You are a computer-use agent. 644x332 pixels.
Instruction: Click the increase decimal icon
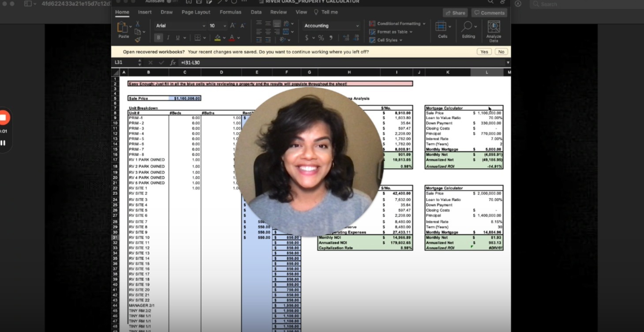346,38
